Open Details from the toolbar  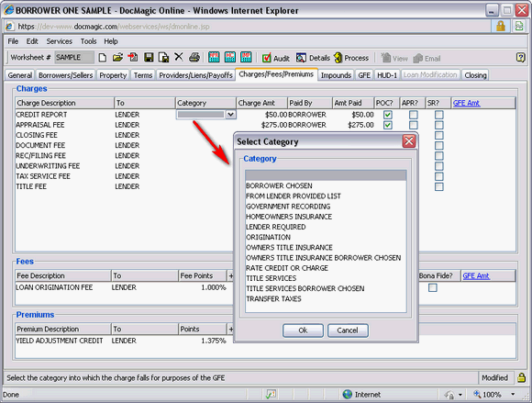(313, 58)
